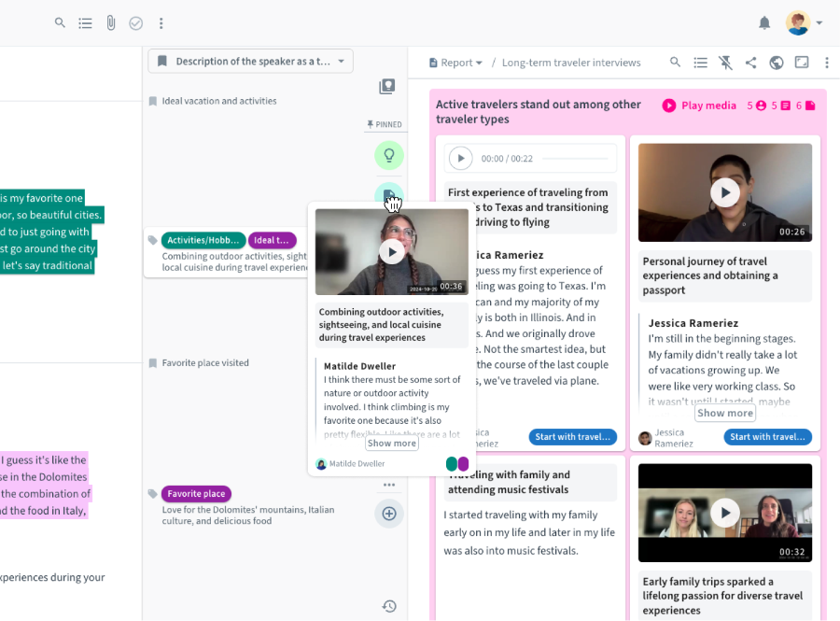Click the paperclip attachment icon

point(110,23)
